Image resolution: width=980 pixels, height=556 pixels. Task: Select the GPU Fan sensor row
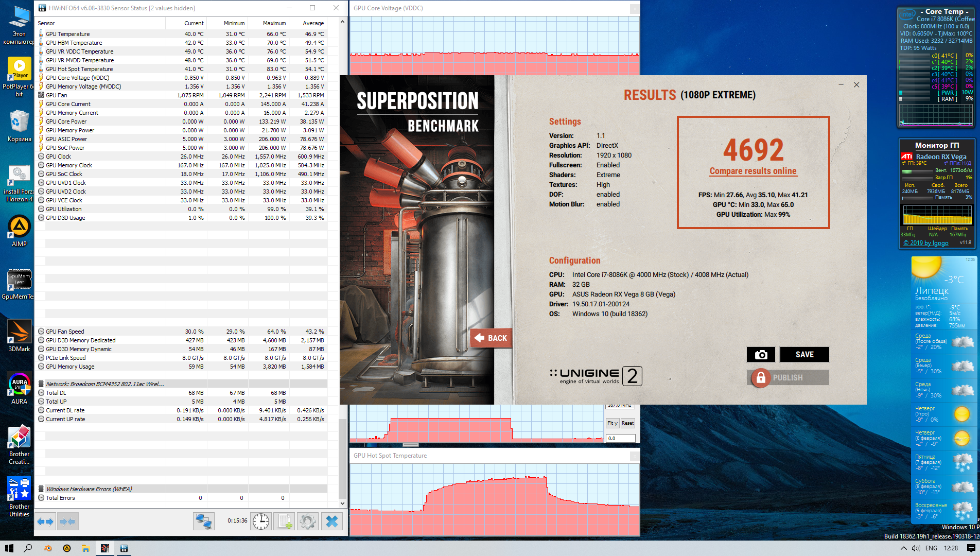[182, 95]
